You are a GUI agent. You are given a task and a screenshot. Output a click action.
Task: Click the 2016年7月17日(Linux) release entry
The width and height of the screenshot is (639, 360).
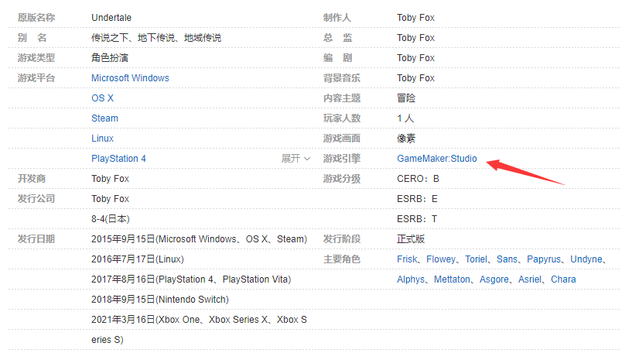tap(138, 259)
